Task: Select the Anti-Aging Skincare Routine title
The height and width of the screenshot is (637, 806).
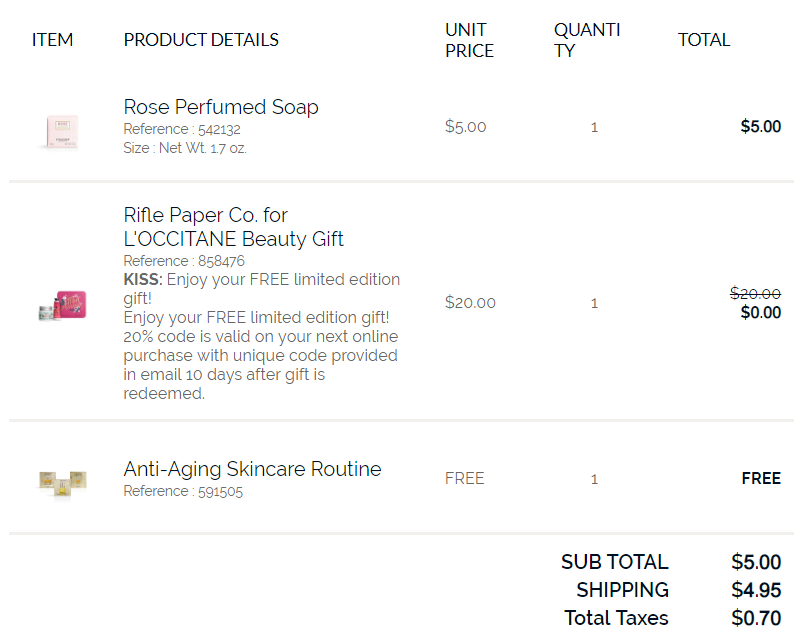Action: pyautogui.click(x=252, y=469)
